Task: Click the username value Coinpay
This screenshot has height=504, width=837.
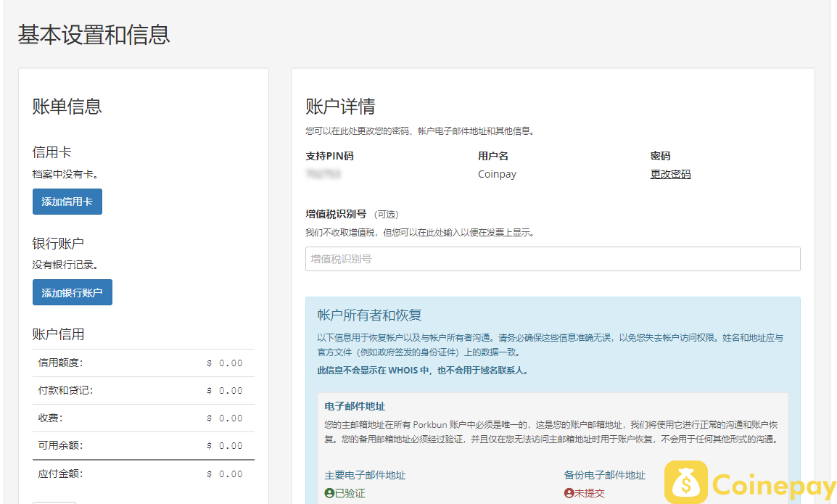Action: 497,174
